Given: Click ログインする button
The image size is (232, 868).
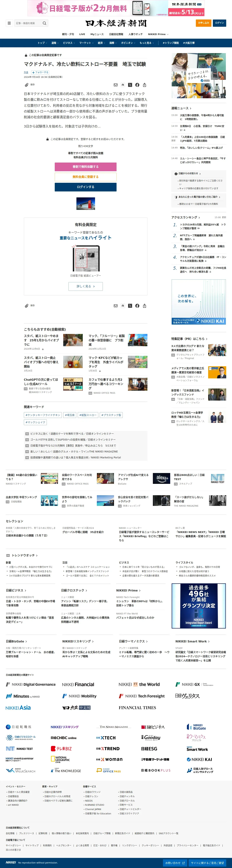Looking at the screenshot, I should (x=86, y=187).
